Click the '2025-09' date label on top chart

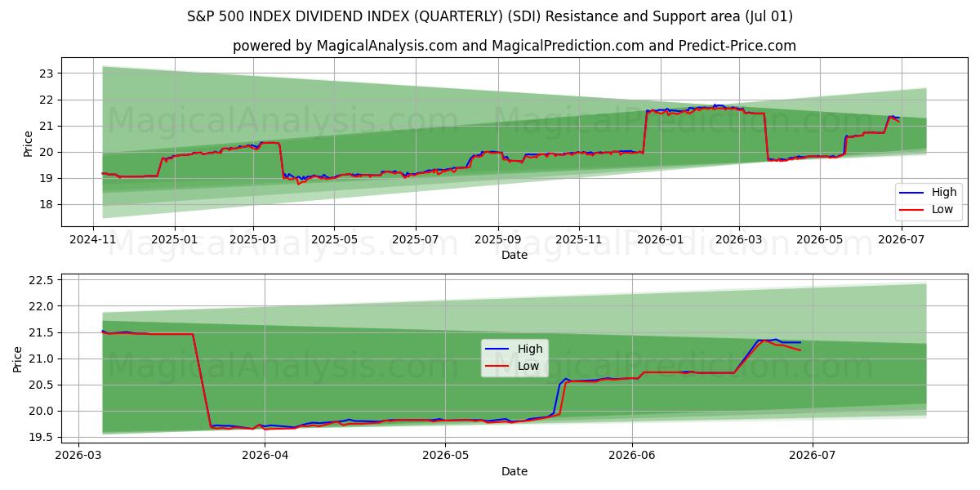click(x=498, y=240)
